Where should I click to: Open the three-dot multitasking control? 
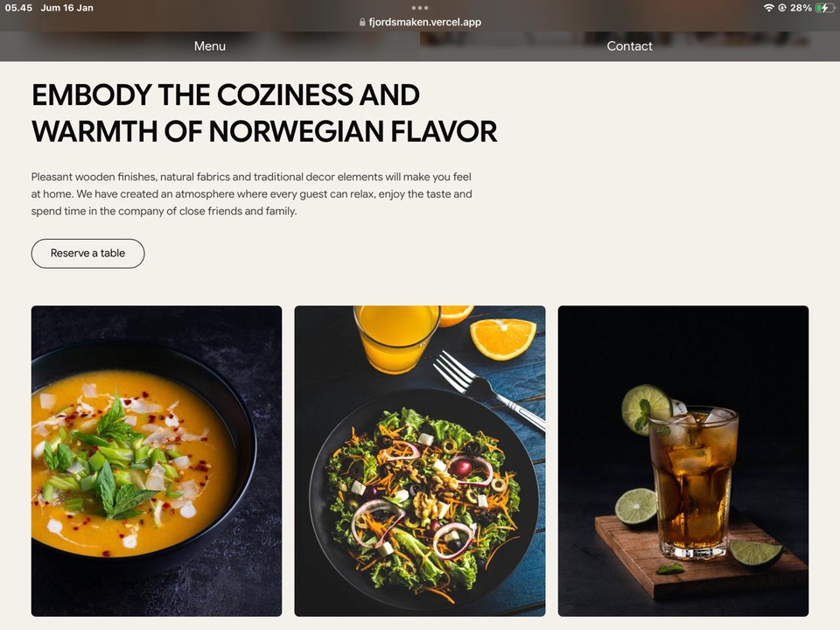pos(420,8)
